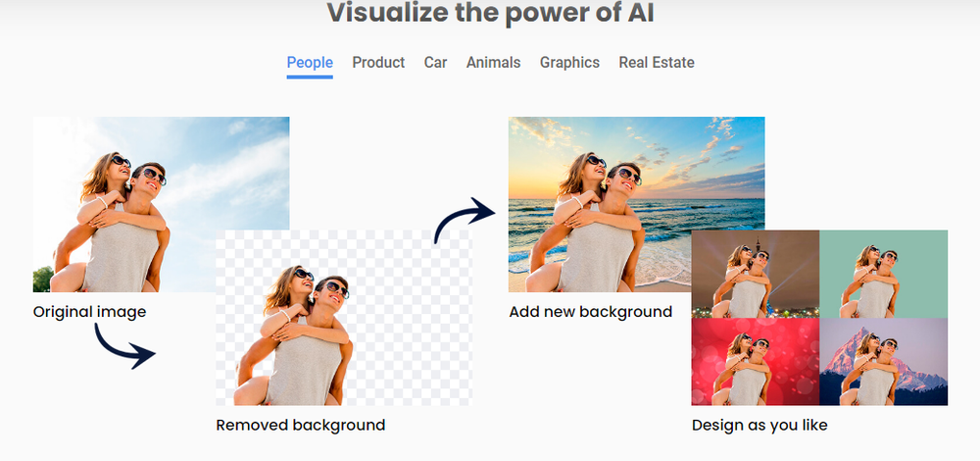The height and width of the screenshot is (461, 980).
Task: Click the 'Removed background' caption
Action: pos(301,426)
